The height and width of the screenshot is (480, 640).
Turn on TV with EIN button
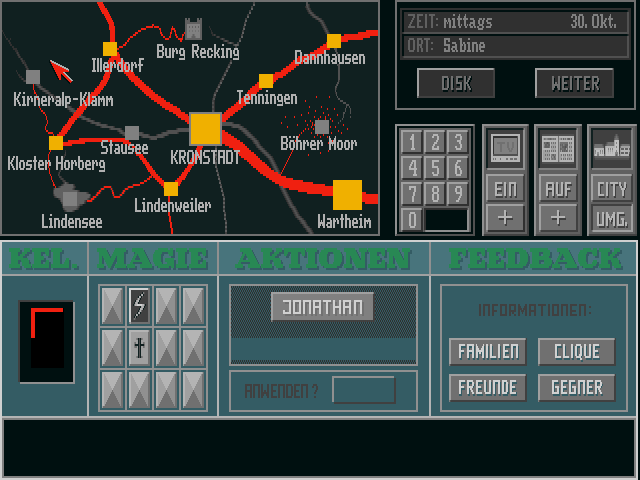coord(506,188)
